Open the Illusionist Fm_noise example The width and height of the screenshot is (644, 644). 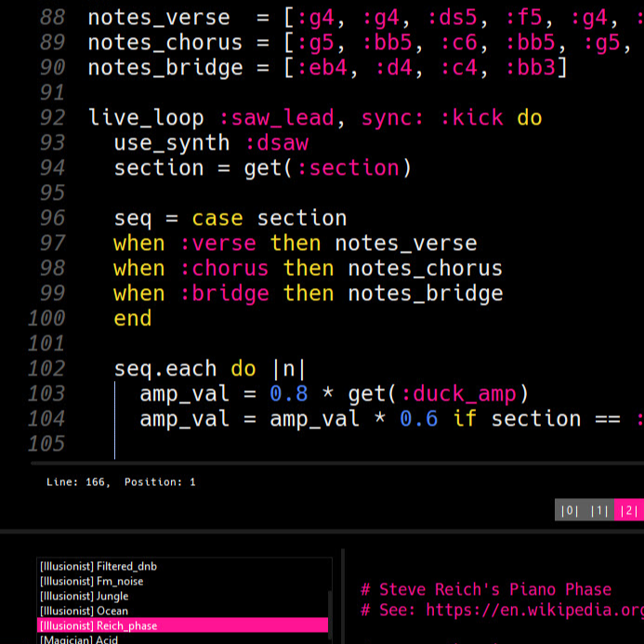pyautogui.click(x=91, y=581)
